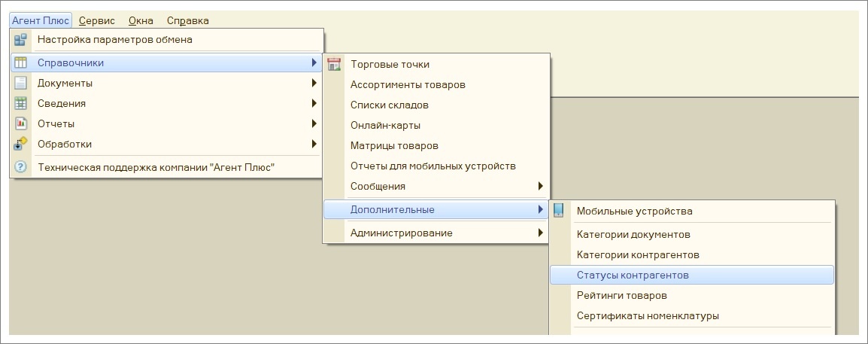Expand the Документы submenu arrow

pyautogui.click(x=314, y=83)
